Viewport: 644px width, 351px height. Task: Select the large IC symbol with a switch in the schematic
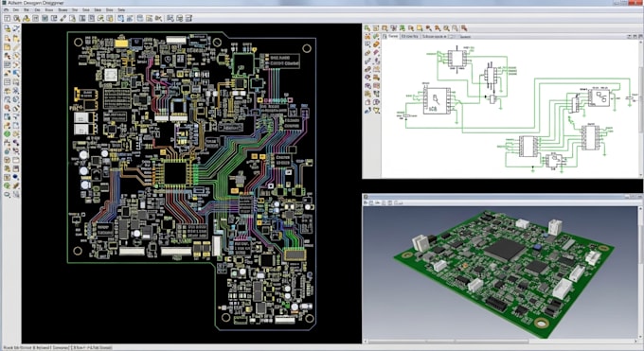(437, 100)
